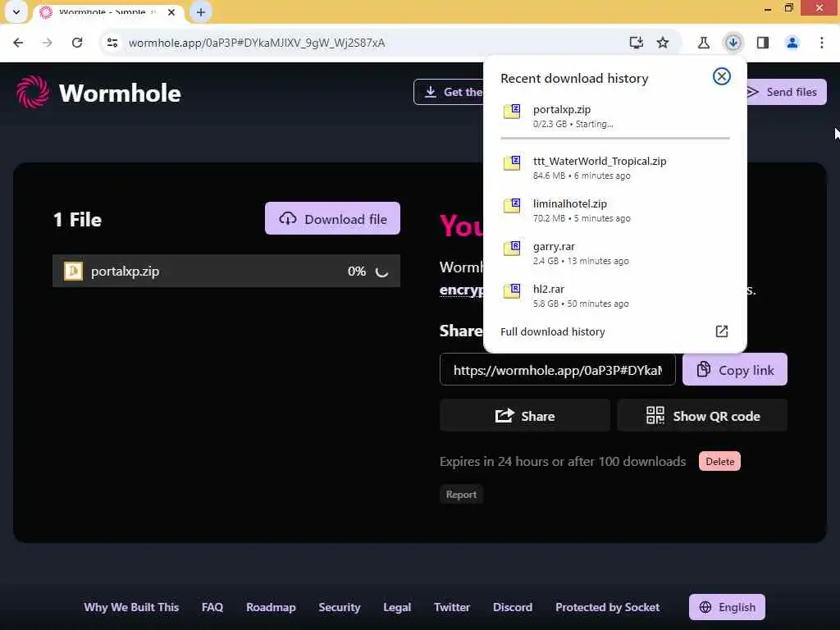The height and width of the screenshot is (630, 840).
Task: Click the browser back arrow
Action: click(18, 43)
